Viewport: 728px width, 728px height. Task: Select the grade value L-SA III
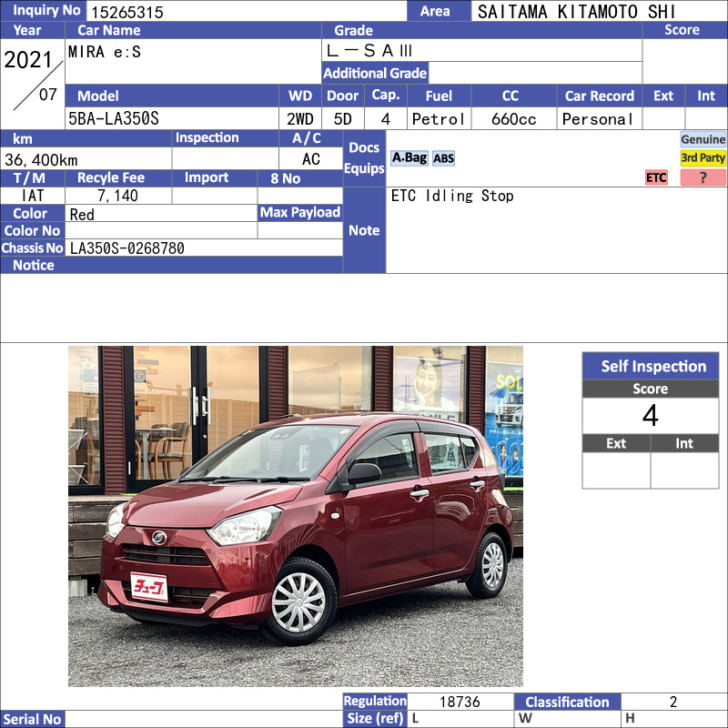(x=369, y=51)
